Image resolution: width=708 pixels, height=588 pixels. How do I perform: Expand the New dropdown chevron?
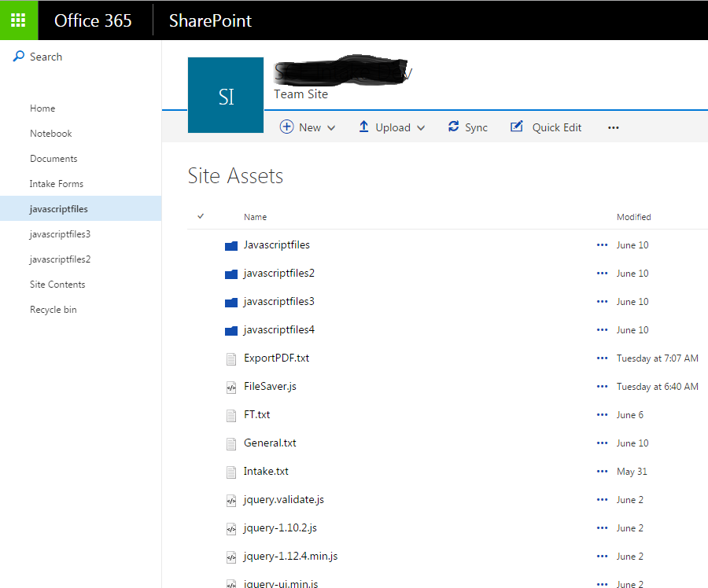point(330,127)
